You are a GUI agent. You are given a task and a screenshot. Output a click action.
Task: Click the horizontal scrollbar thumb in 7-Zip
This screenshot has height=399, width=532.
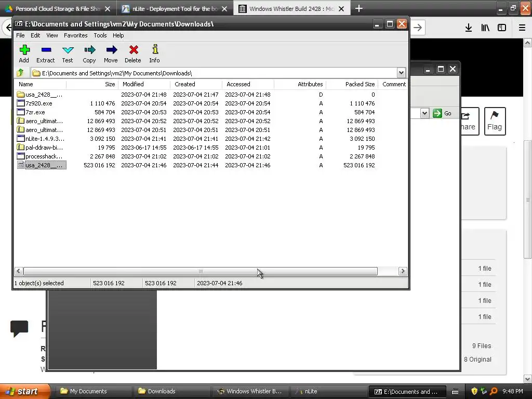[200, 271]
